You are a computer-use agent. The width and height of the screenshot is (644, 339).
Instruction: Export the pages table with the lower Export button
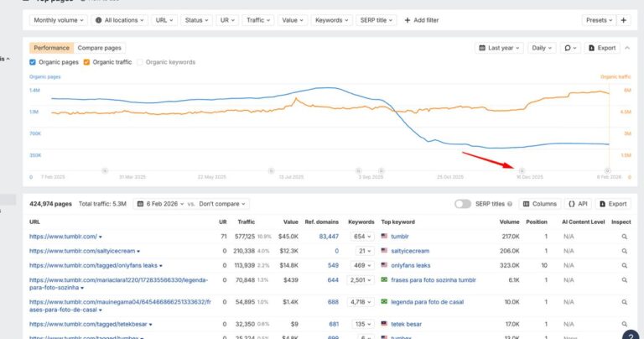[x=612, y=204]
